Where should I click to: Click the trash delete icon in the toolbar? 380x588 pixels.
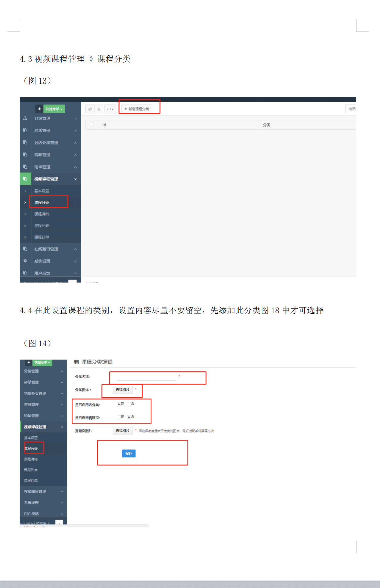coord(99,109)
